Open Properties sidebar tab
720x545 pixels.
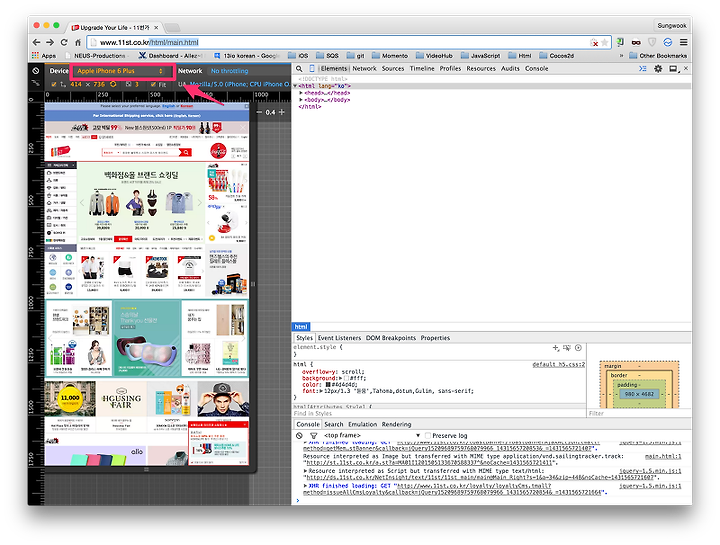pyautogui.click(x=435, y=338)
